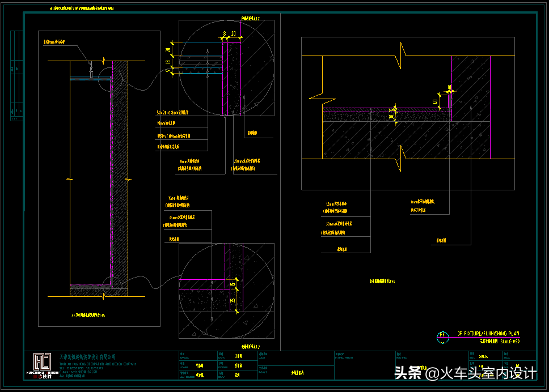Click the 30 dimension in floor section
This screenshot has height=392, width=549.
click(391, 117)
